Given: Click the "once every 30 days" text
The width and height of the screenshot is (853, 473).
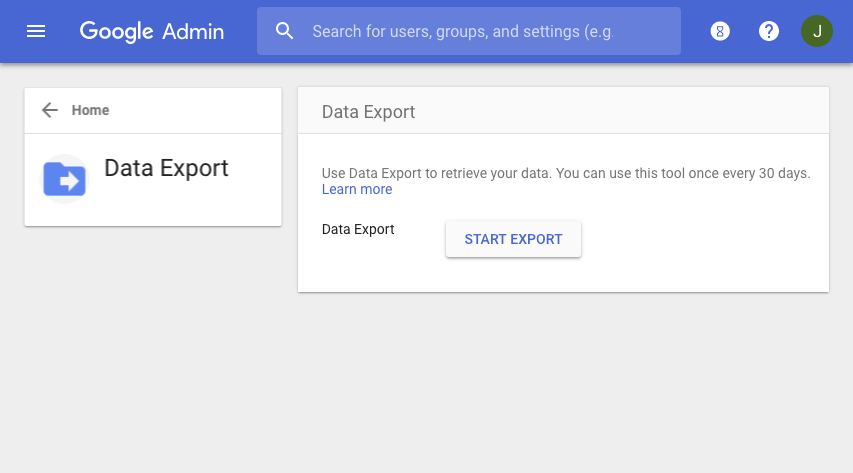Looking at the screenshot, I should coord(750,173).
